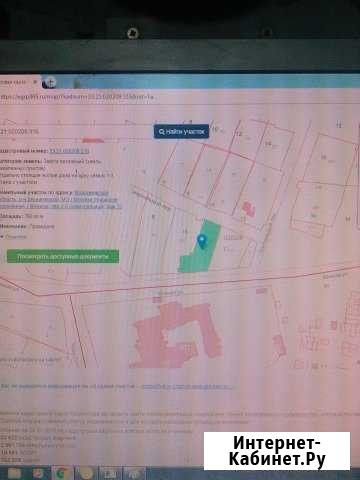The height and width of the screenshot is (480, 360).
Task: Select the cadastral map browser tab
Action: point(18,82)
